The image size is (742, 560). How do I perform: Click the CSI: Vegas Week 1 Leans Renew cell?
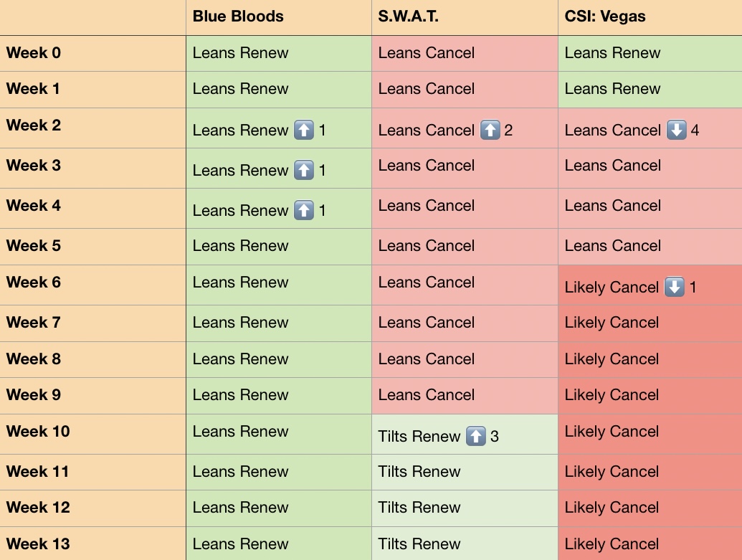pos(650,90)
